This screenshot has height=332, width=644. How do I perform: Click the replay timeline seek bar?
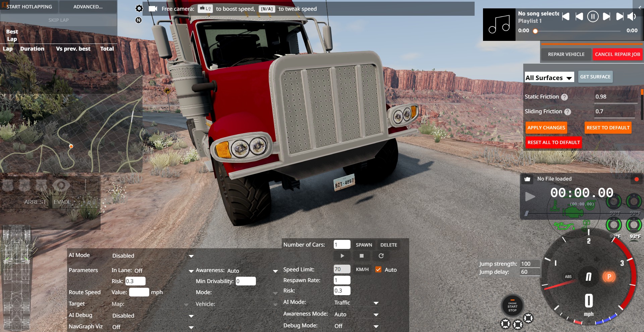583,213
